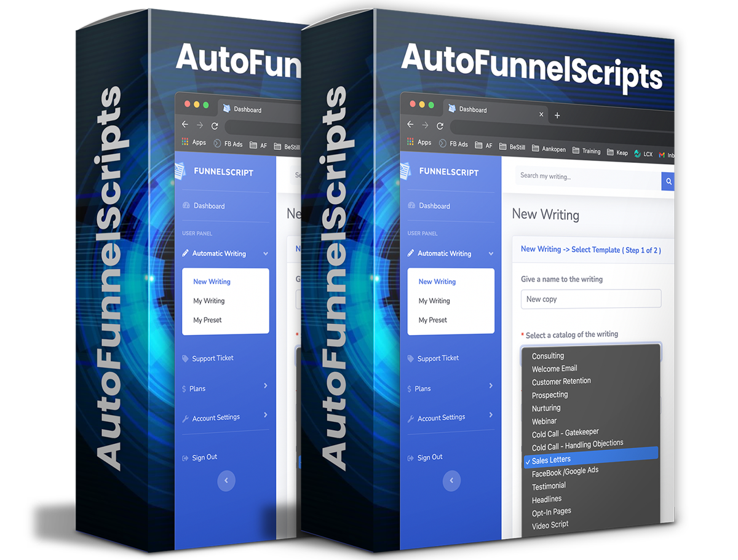Click the sidebar collapse arrow on right box

[452, 481]
